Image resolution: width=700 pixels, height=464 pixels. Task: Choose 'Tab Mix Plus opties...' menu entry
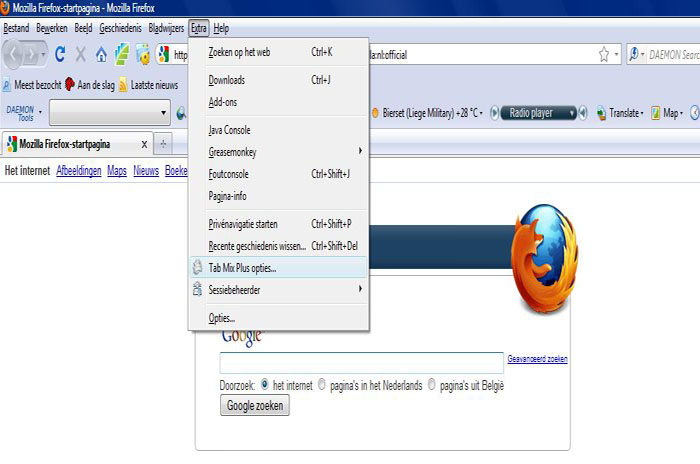tap(279, 268)
